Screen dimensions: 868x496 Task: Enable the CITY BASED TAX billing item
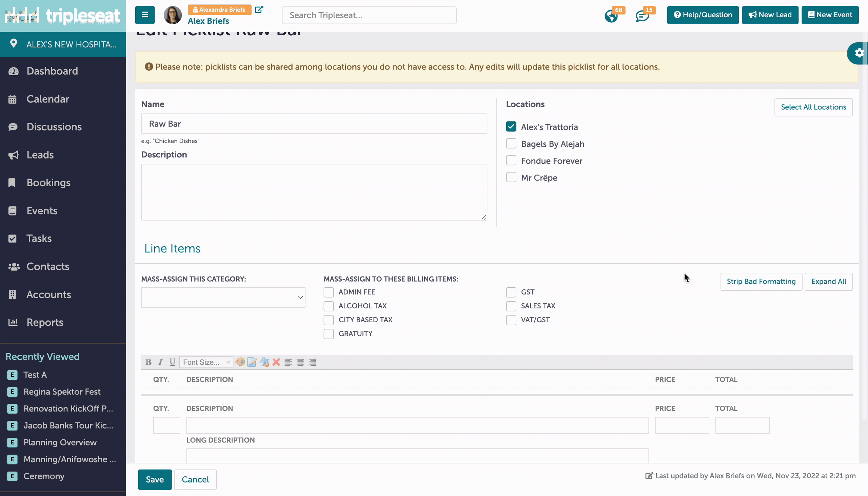[x=329, y=320]
